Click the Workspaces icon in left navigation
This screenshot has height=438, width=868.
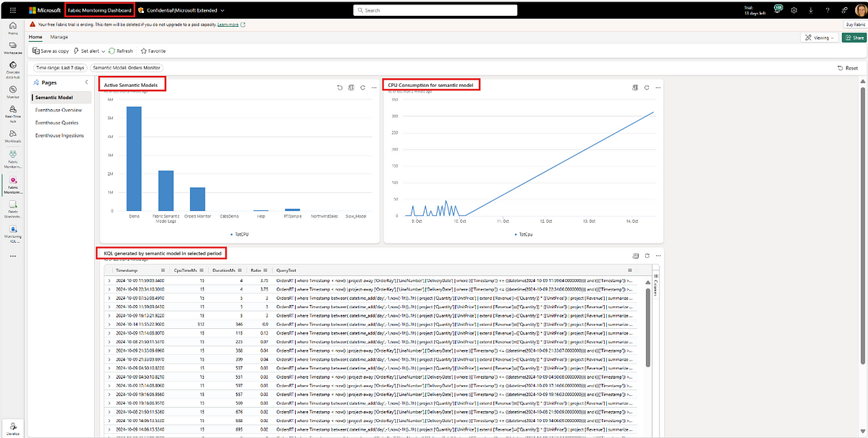pyautogui.click(x=13, y=48)
